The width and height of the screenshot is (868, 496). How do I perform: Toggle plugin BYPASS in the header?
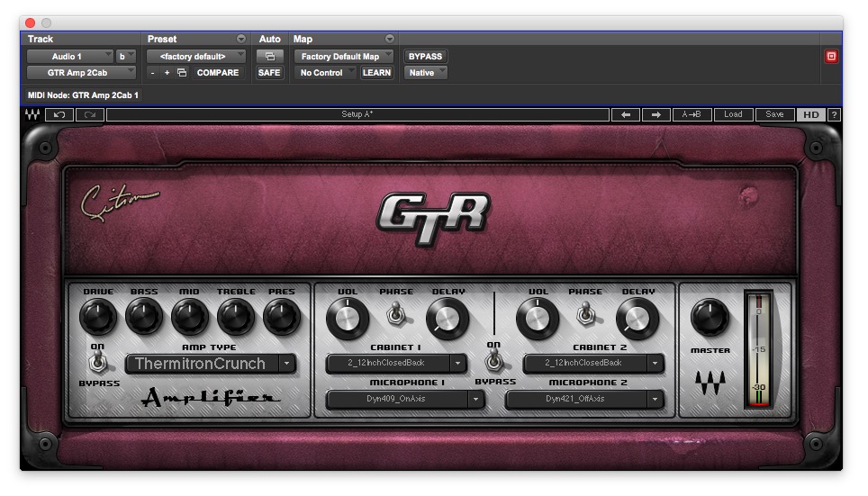pos(425,57)
